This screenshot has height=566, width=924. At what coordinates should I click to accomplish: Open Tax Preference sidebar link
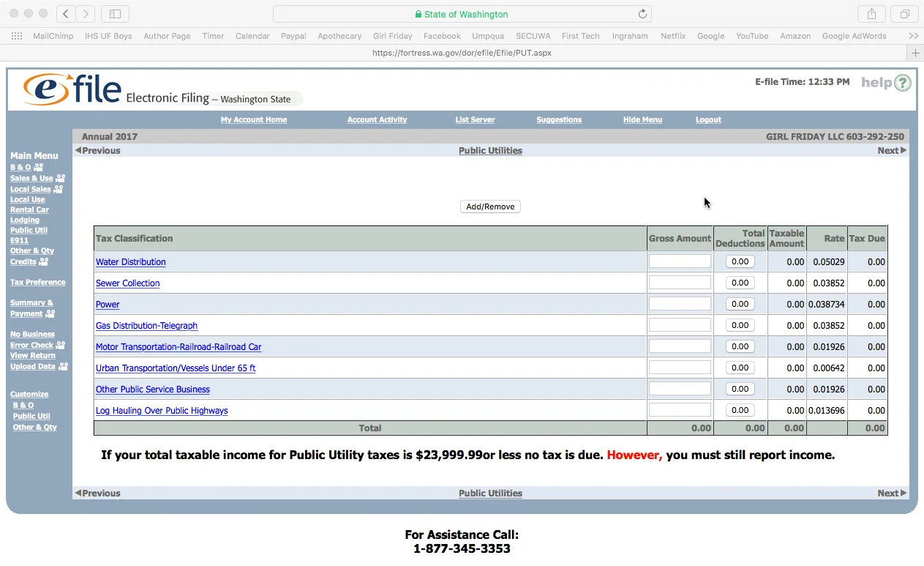[37, 282]
